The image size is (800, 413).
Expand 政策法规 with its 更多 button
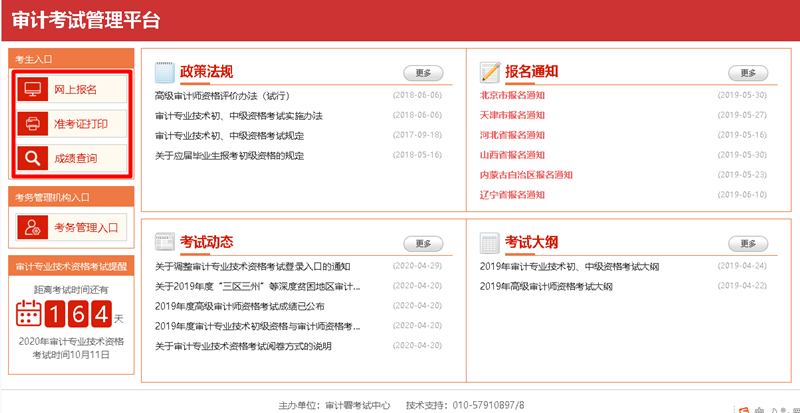(x=423, y=73)
